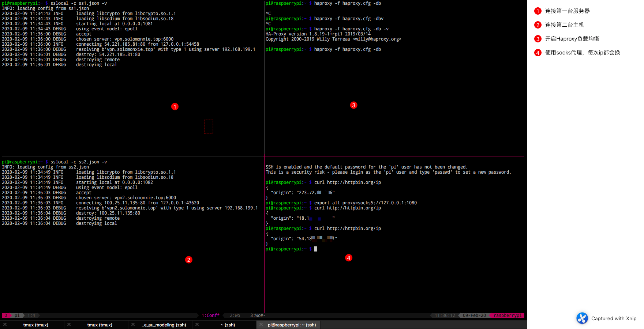
Task: Click the '连接第二台主机' legend text
Action: pos(565,25)
